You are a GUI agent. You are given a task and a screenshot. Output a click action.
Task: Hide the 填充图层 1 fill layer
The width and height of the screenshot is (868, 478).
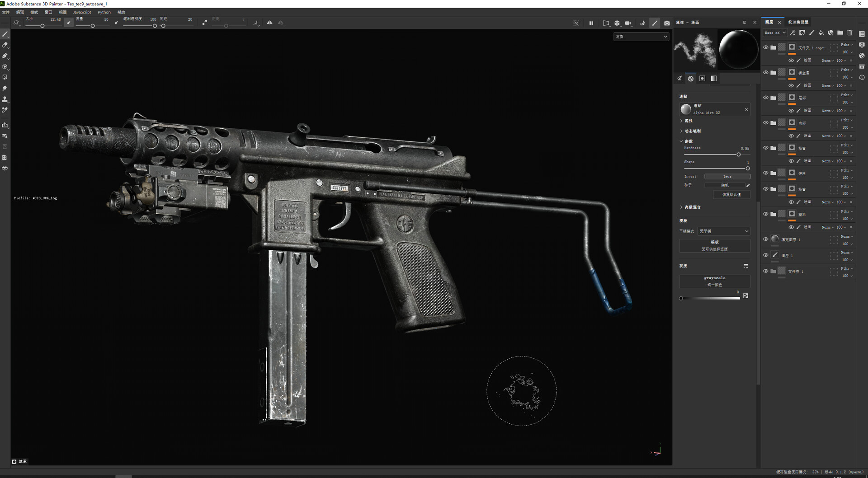[765, 239]
